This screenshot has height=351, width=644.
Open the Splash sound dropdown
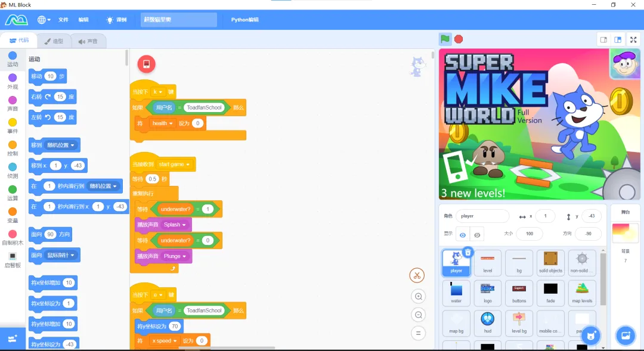pyautogui.click(x=175, y=225)
